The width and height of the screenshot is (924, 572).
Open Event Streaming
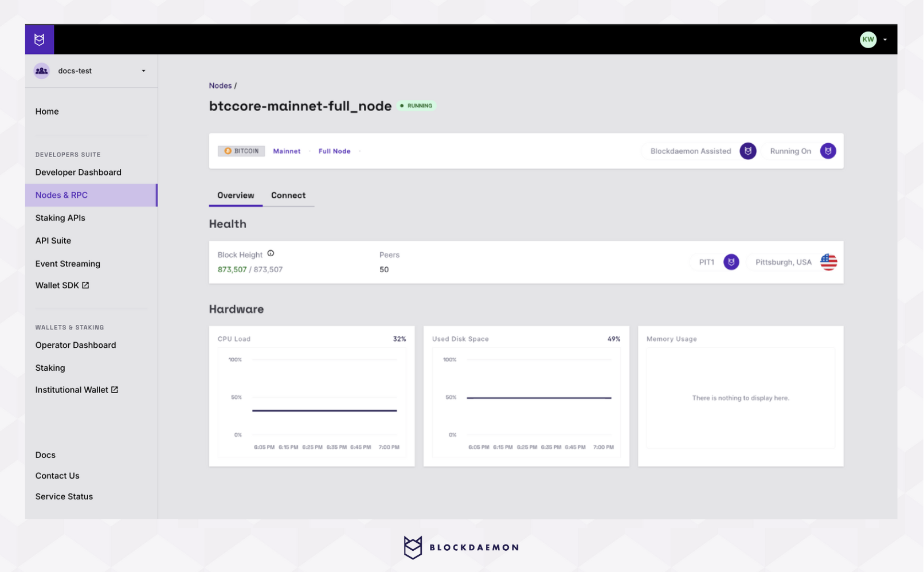[68, 264]
